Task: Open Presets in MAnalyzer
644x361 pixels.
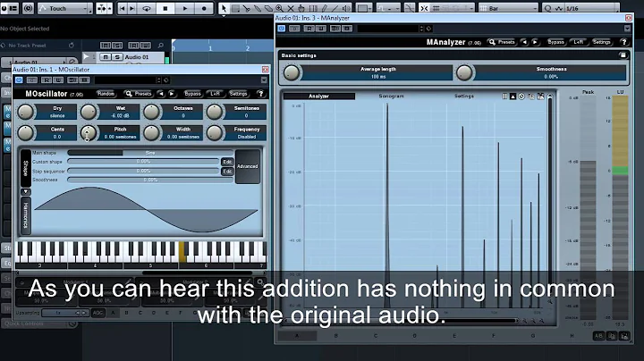Action: coord(502,42)
